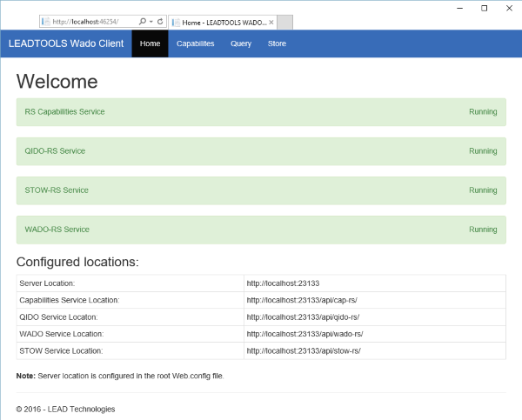Open a new blank browser tab
Screen dimensions: 522x420
pyautogui.click(x=285, y=23)
